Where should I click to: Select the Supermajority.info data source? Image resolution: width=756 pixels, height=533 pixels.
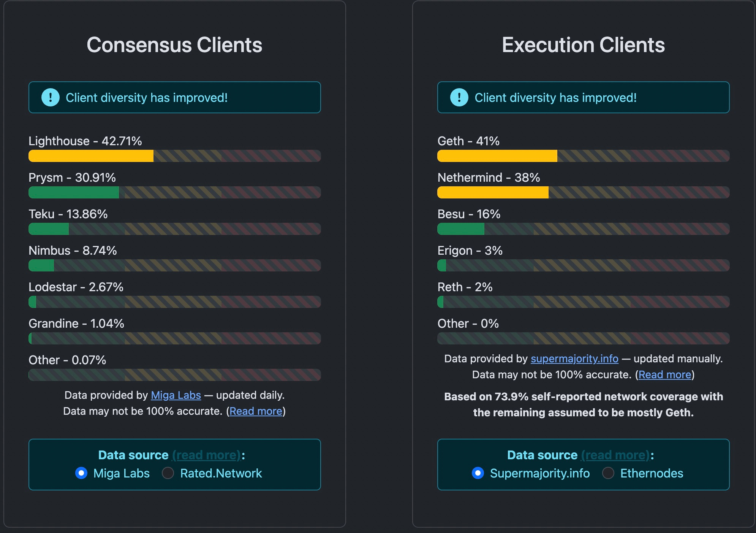(478, 473)
